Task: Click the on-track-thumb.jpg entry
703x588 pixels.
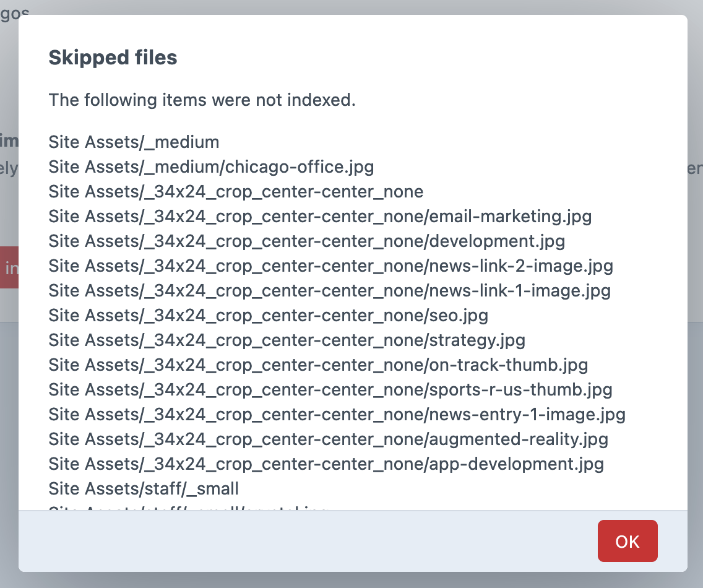Action: point(318,365)
